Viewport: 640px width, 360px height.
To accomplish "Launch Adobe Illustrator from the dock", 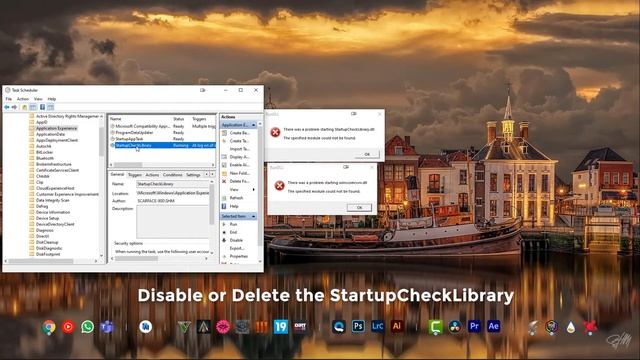I will coord(397,327).
